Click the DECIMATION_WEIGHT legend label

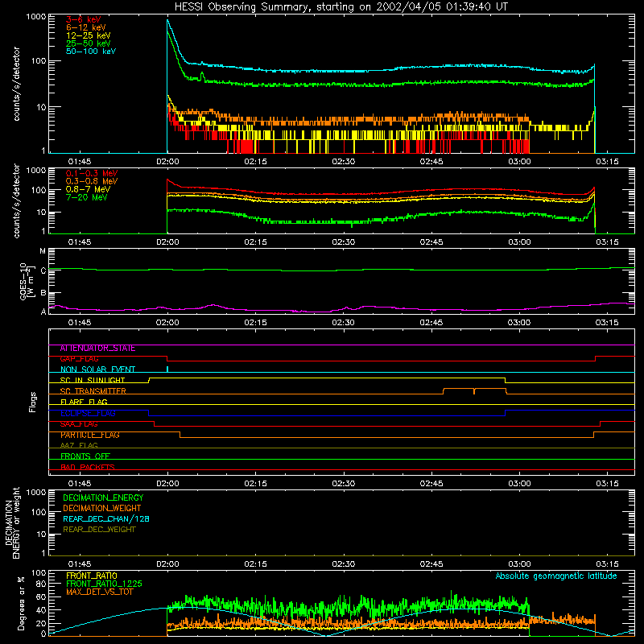click(x=102, y=508)
